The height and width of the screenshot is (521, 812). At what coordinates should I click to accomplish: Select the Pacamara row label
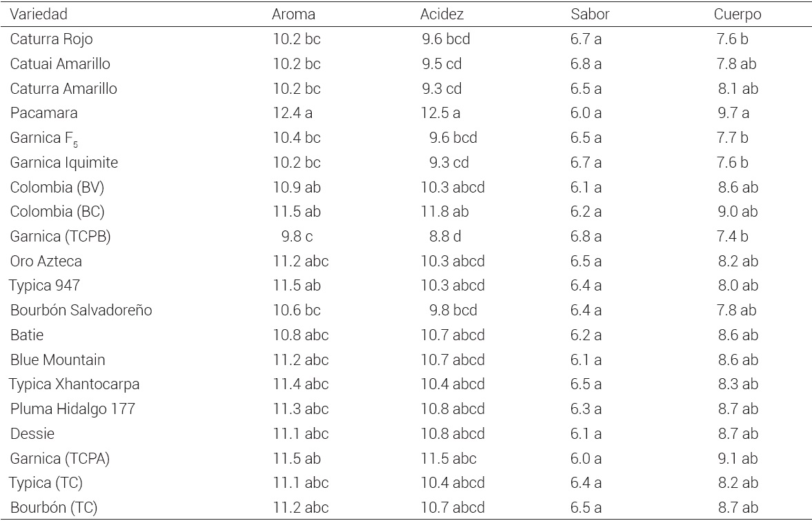[43, 113]
